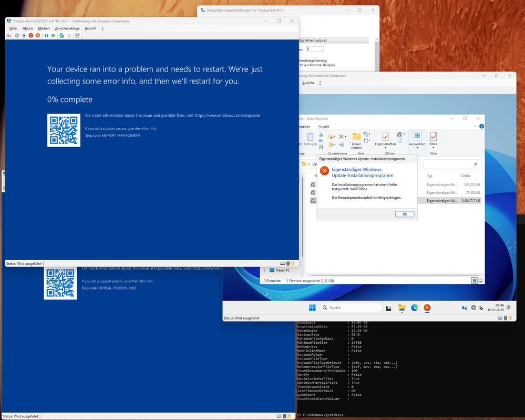Image resolution: width=525 pixels, height=420 pixels.
Task: Click the Explorer search field
Action: click(x=452, y=164)
